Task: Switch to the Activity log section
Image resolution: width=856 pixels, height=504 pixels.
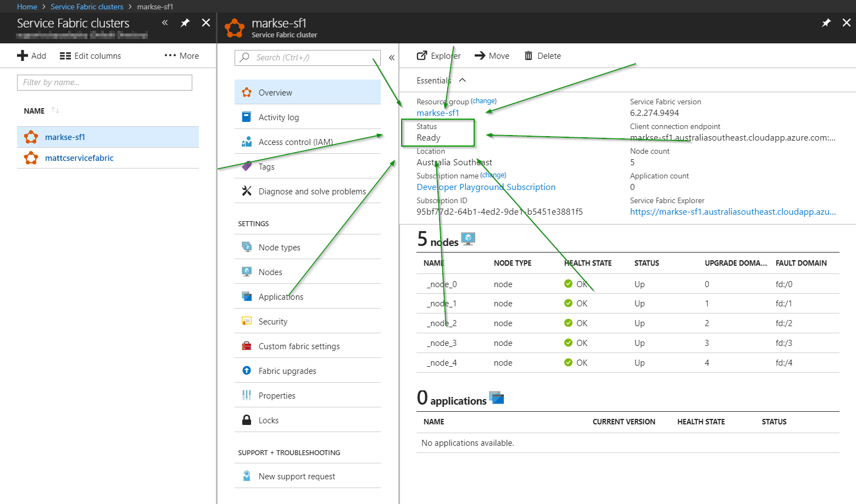Action: coord(277,117)
